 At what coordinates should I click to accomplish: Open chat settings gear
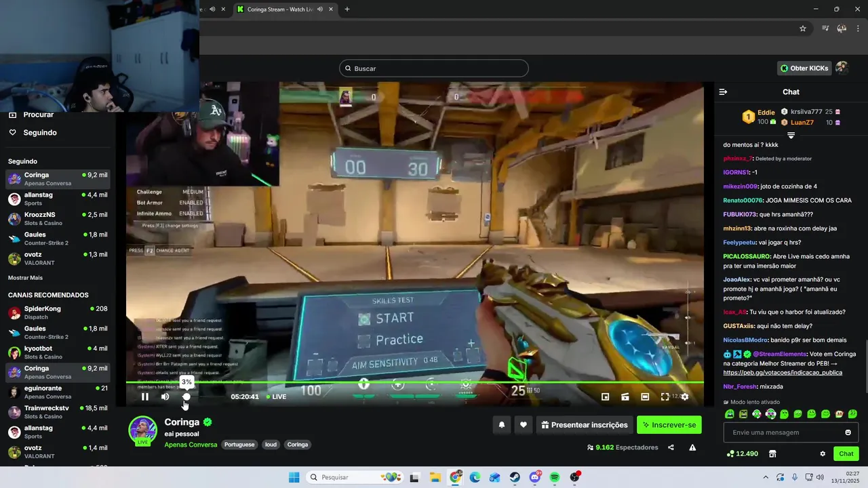pos(823,453)
